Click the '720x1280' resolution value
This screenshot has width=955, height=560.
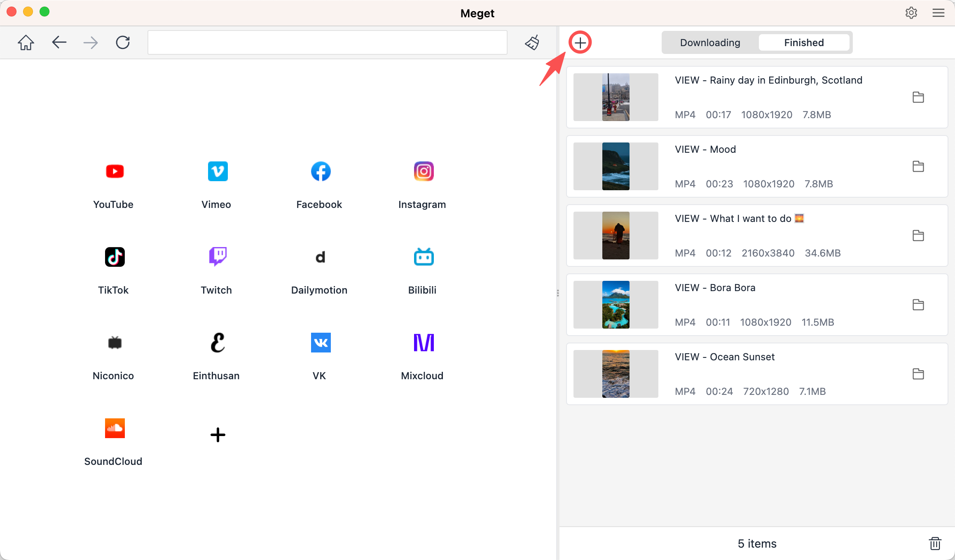point(766,392)
